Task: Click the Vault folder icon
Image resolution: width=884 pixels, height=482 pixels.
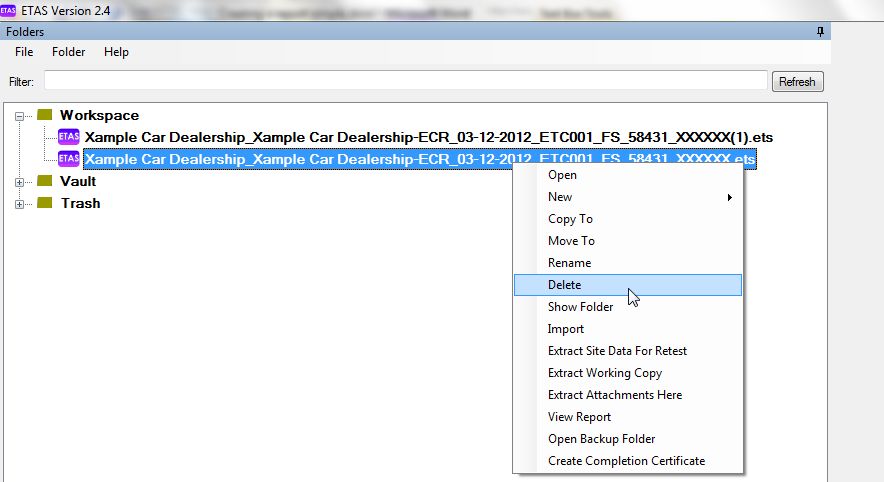Action: pos(45,181)
